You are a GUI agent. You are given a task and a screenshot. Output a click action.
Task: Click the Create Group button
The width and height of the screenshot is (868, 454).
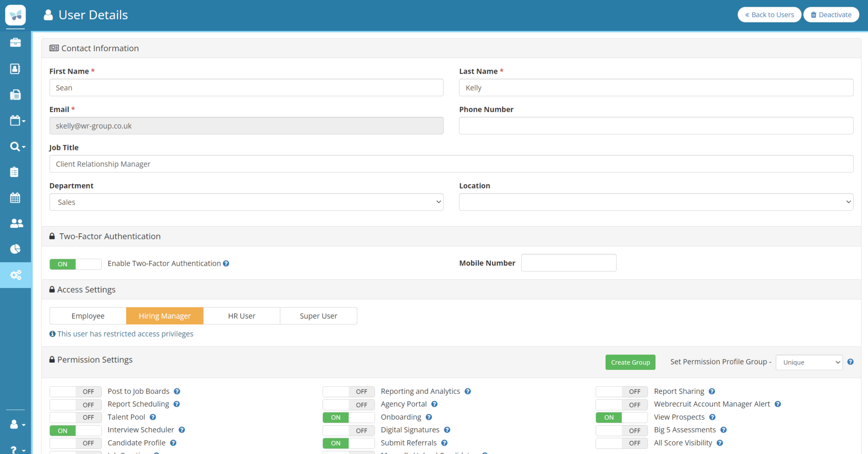click(x=630, y=363)
